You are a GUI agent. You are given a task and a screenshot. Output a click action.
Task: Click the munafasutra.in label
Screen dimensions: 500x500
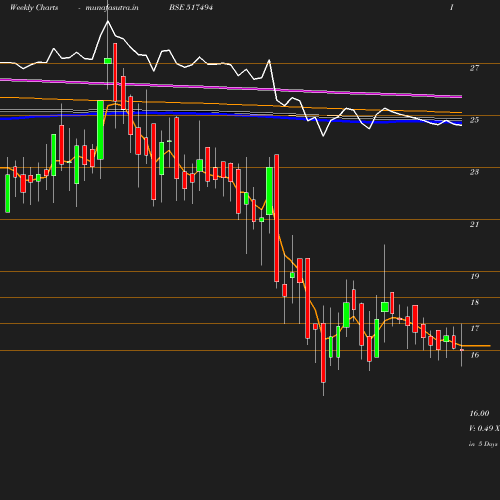[x=112, y=7]
